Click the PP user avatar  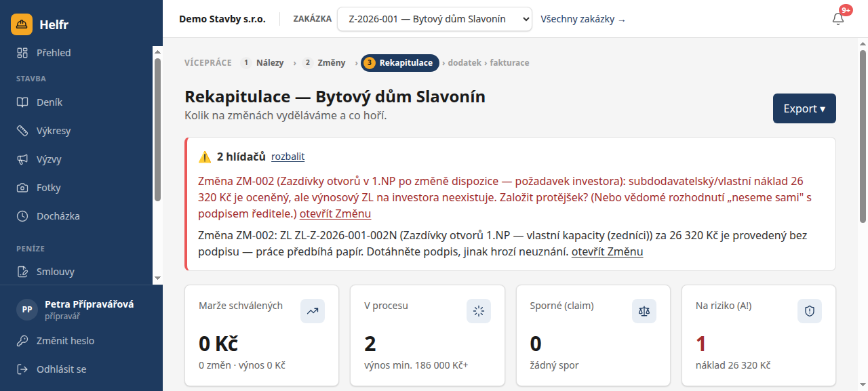(26, 309)
